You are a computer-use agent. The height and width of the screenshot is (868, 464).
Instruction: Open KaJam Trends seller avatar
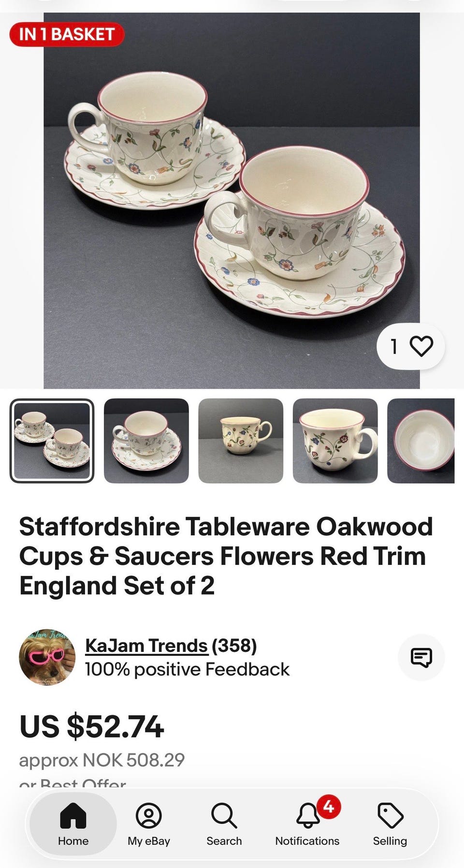pyautogui.click(x=47, y=657)
